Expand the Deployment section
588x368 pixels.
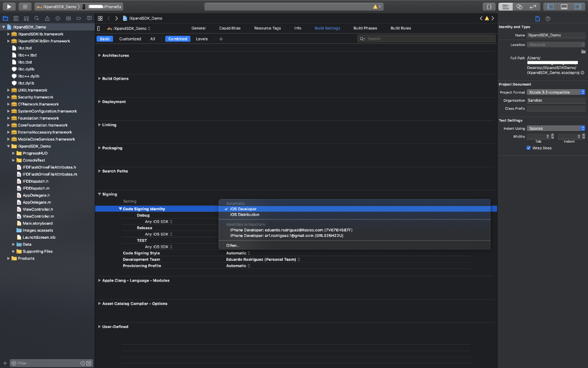pos(100,102)
